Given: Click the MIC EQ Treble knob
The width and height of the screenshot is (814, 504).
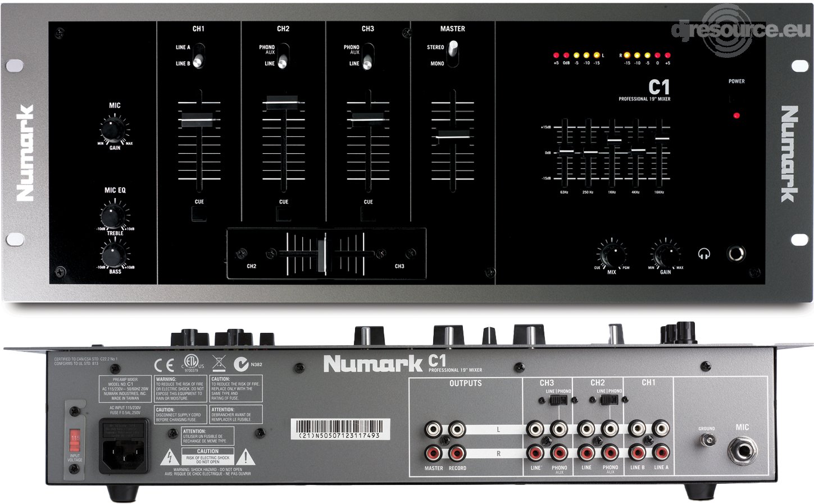Looking at the screenshot, I should click(113, 216).
